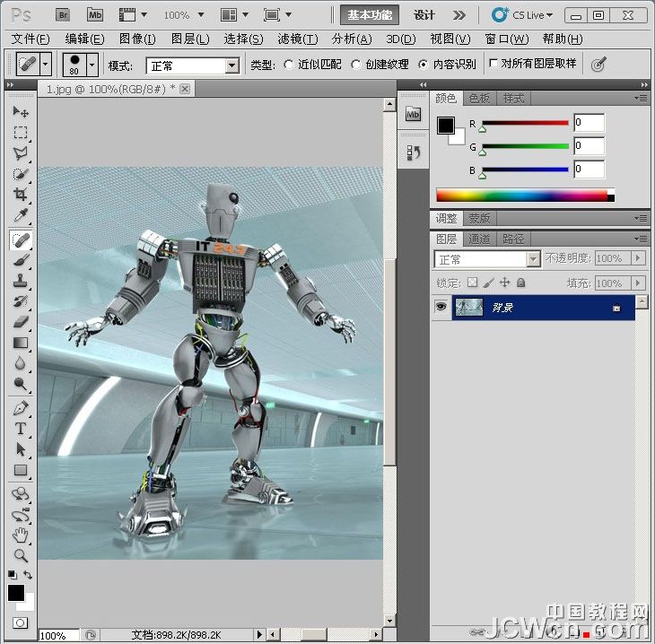Toggle lock image pixels brush icon

pos(488,283)
